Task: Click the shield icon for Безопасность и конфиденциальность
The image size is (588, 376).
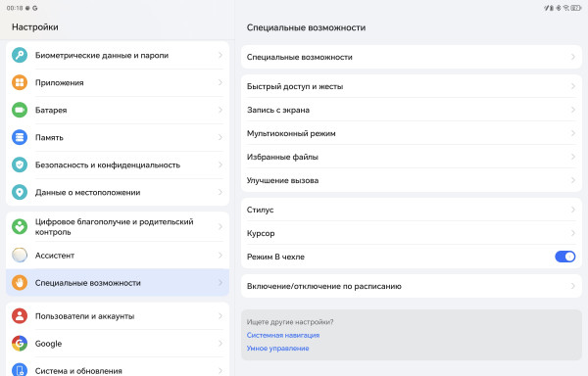Action: pyautogui.click(x=20, y=164)
